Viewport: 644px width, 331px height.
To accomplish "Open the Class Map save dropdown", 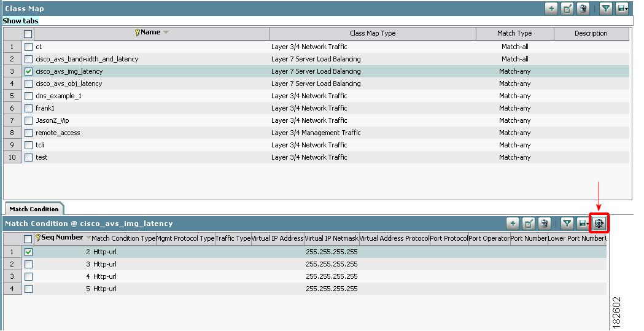I will coord(622,8).
